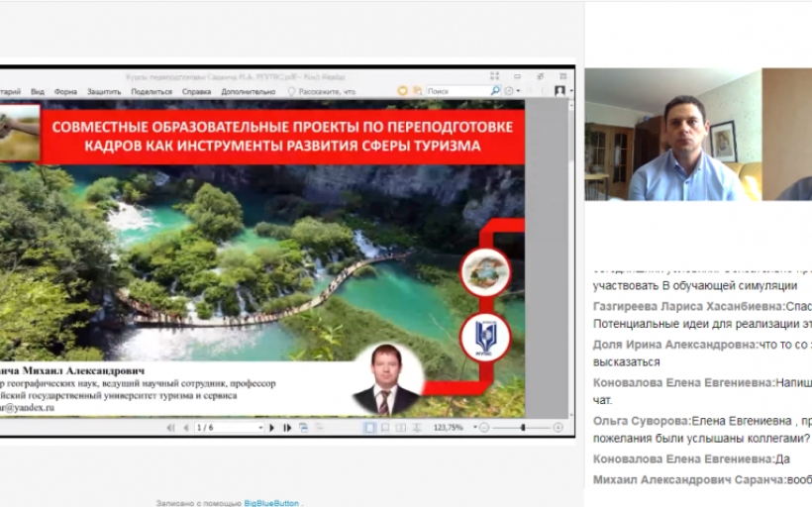Image resolution: width=812 pixels, height=507 pixels.
Task: Click the previous view icon beside last page
Action: point(303,428)
